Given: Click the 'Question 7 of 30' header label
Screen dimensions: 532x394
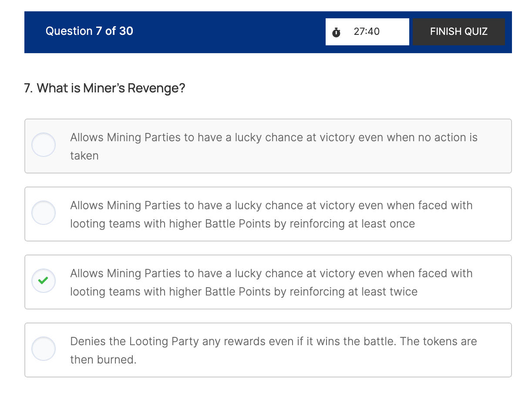Looking at the screenshot, I should tap(89, 31).
